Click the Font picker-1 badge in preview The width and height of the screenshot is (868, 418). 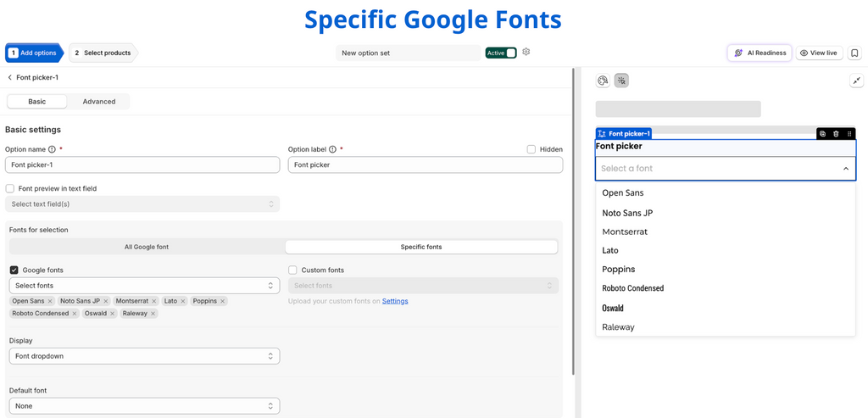click(x=623, y=134)
